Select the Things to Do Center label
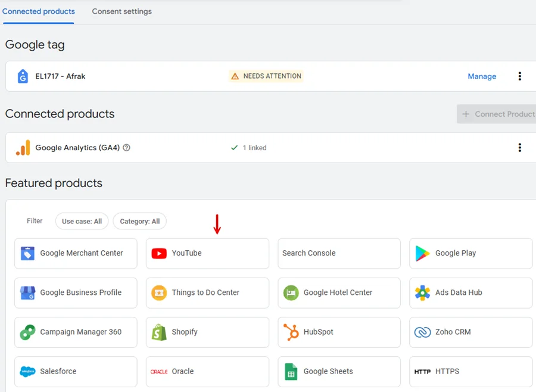This screenshot has height=392, width=536. coord(205,293)
